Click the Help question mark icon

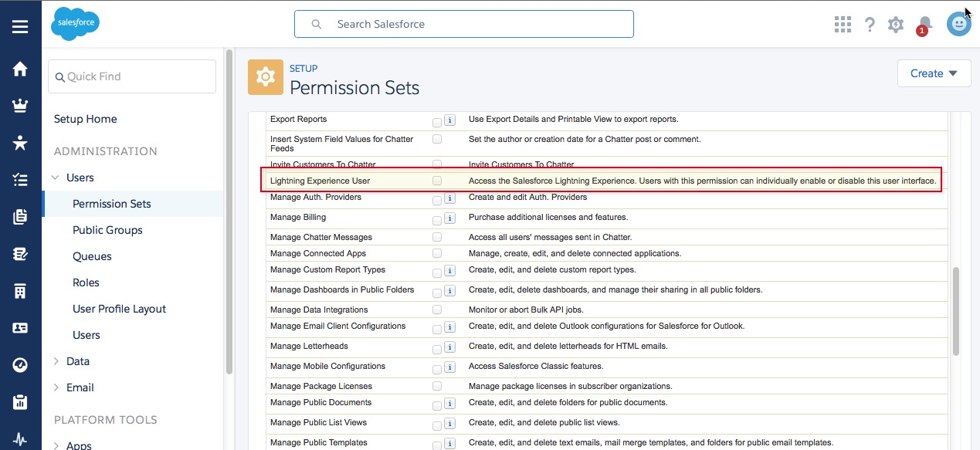pos(870,25)
